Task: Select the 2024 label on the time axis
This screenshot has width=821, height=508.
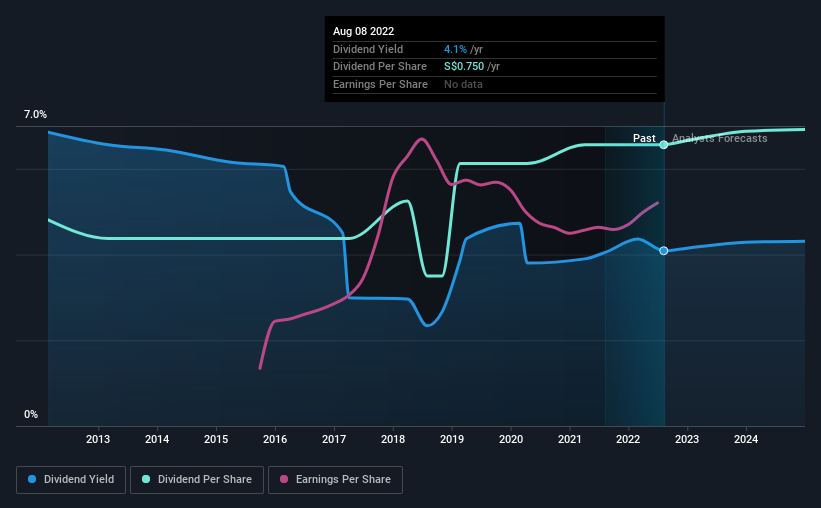Action: click(x=746, y=439)
